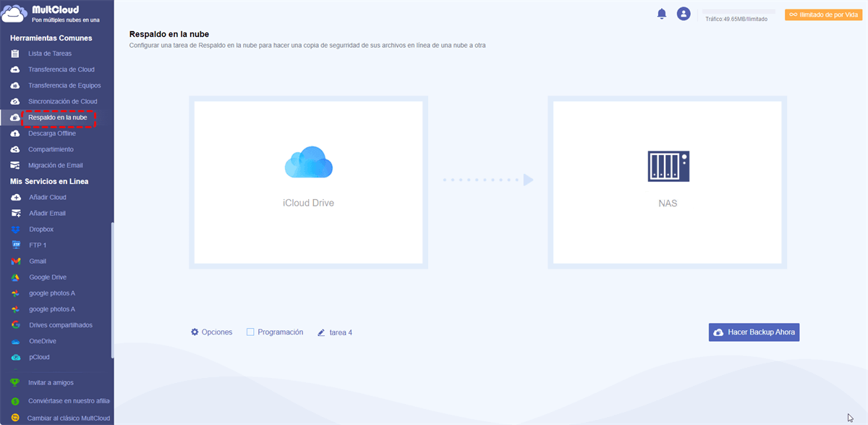
Task: Click the Transferencia de Equipos icon
Action: [15, 85]
